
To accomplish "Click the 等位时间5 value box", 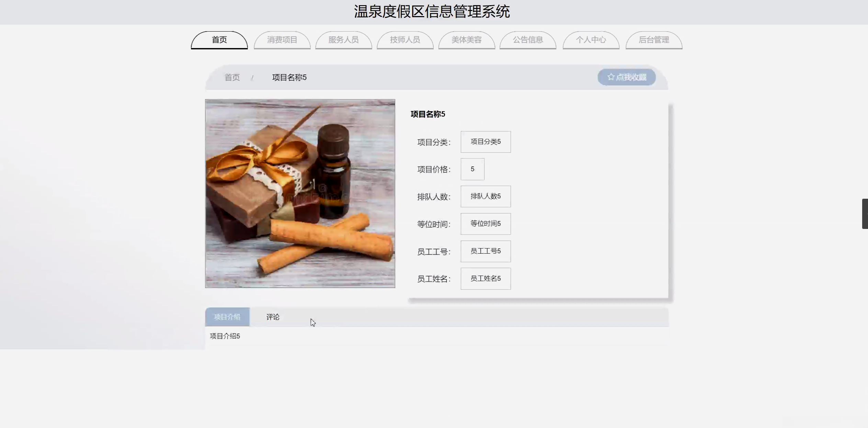I will click(486, 224).
